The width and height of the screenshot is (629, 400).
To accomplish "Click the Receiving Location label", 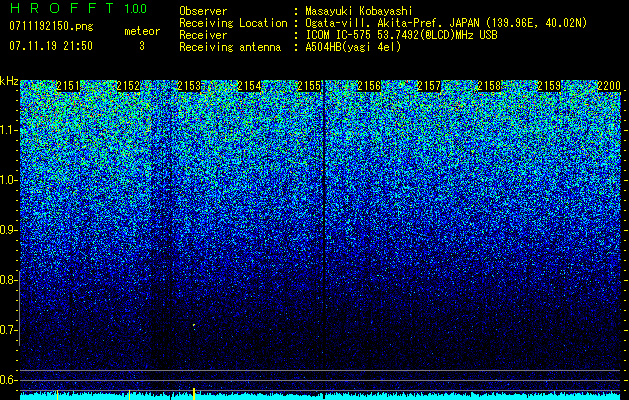I will tap(233, 23).
